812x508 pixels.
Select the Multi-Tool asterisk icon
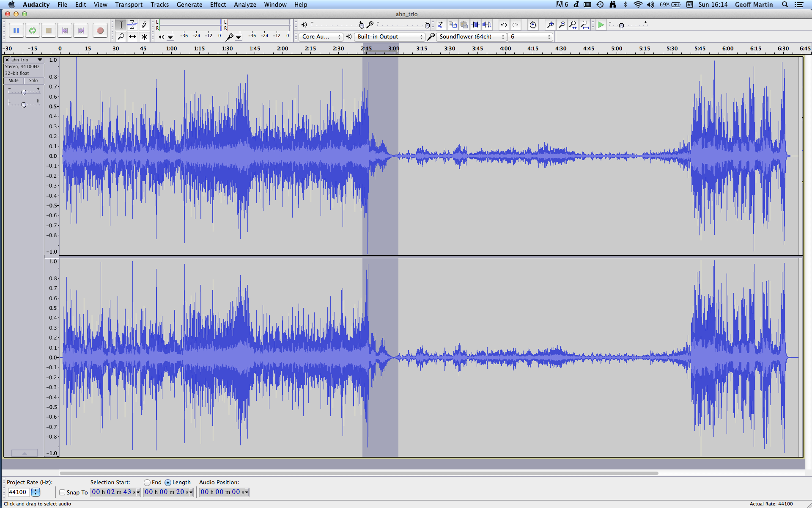coord(144,37)
